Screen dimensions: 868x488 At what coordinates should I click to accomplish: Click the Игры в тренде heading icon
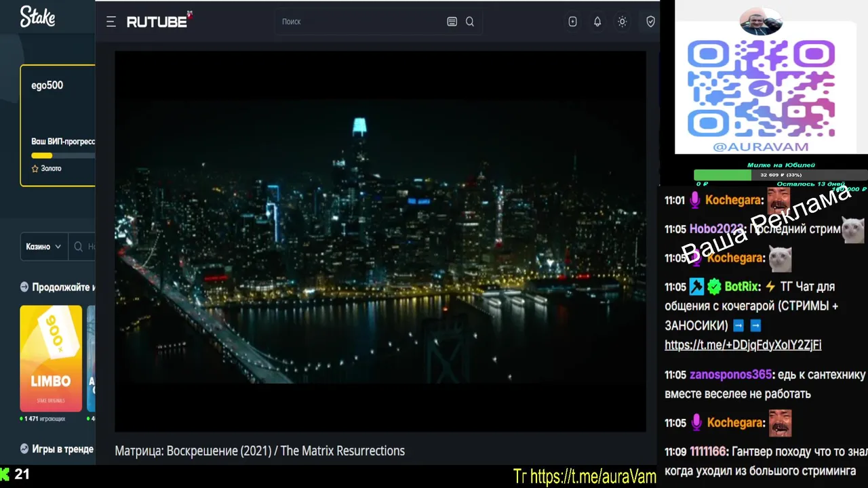(24, 449)
